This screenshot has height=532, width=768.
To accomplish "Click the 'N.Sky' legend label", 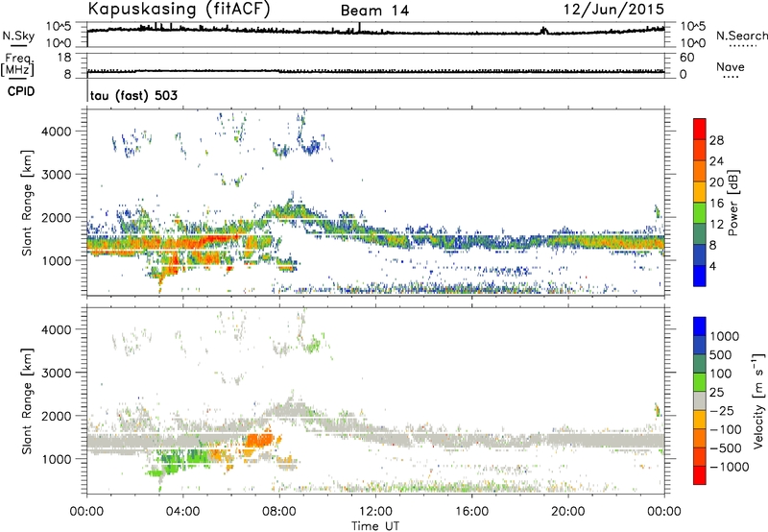I will click(18, 36).
